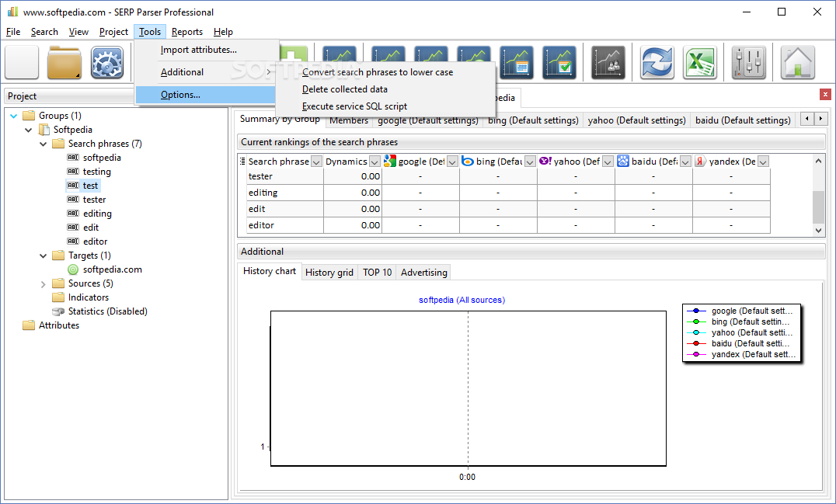Viewport: 836px width, 504px height.
Task: Export to Excel via the green X toolbar icon
Action: (x=699, y=62)
